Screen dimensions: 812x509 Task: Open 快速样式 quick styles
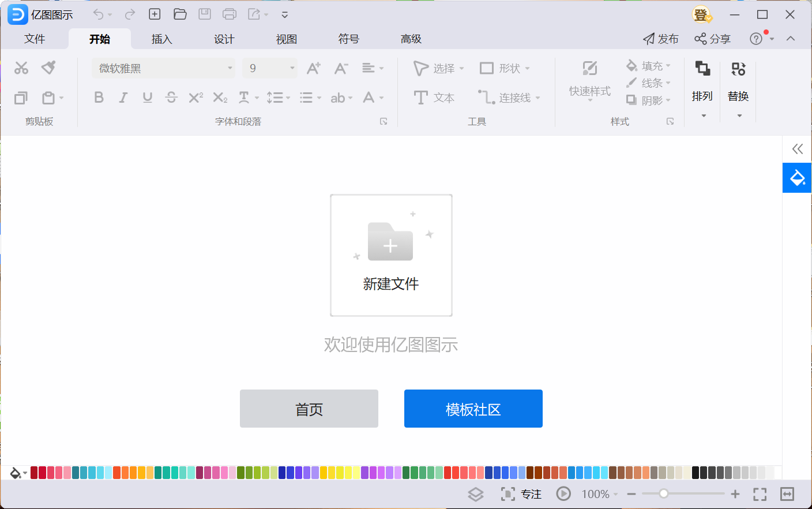click(x=589, y=80)
